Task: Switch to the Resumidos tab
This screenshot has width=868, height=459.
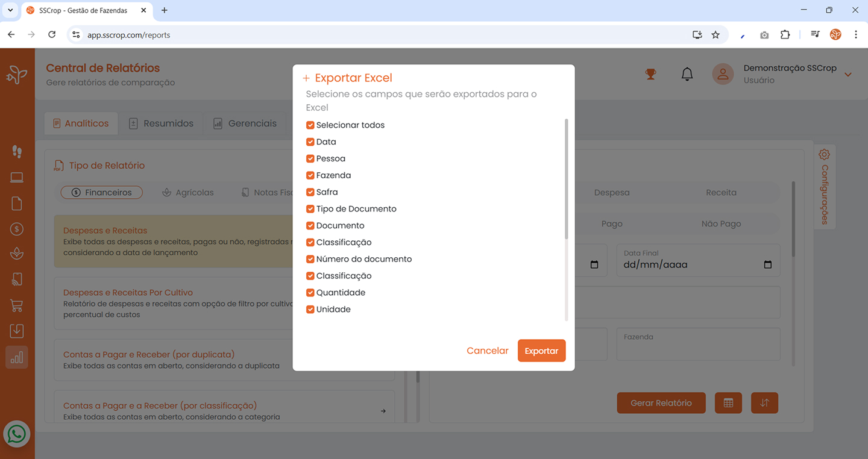Action: click(x=162, y=123)
